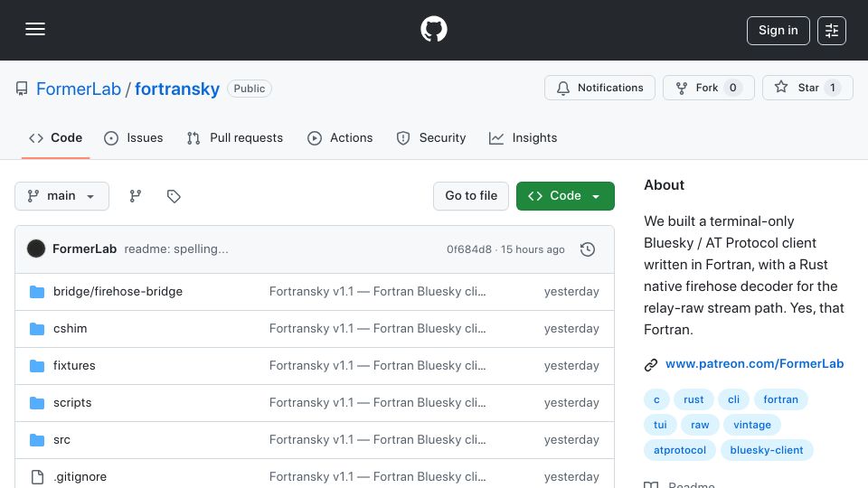868x488 pixels.
Task: Switch to the Issues tab
Action: pos(134,137)
